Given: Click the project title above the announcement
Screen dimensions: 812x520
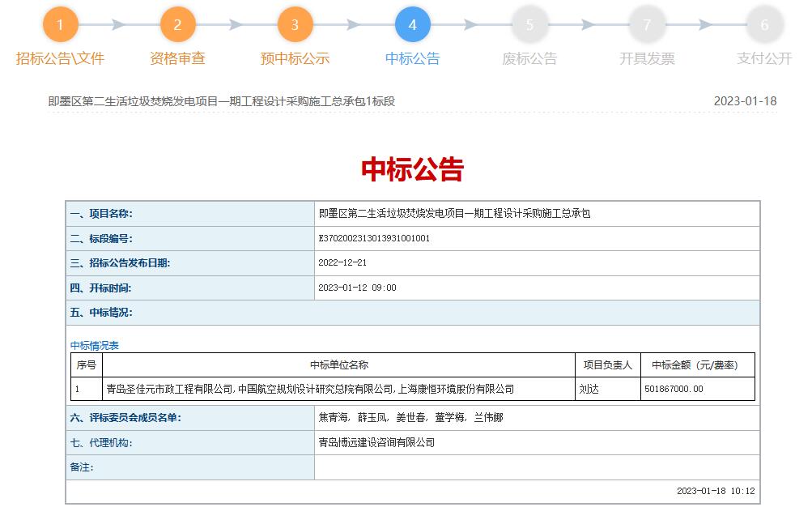Looking at the screenshot, I should [x=222, y=101].
